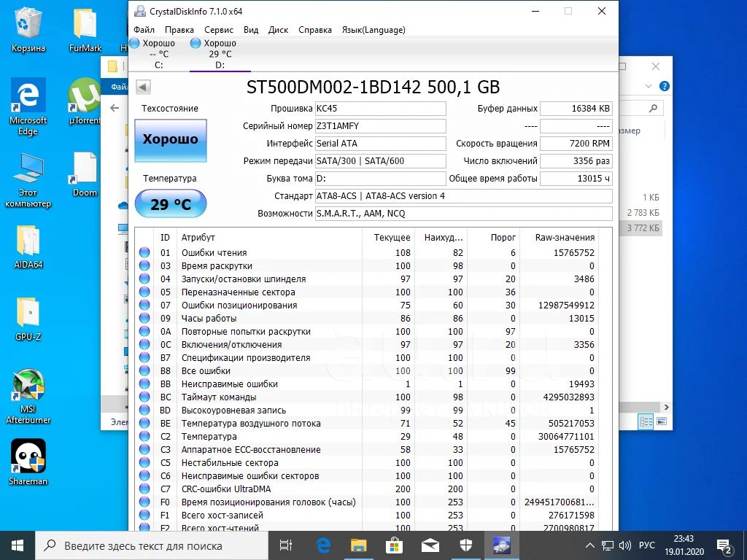Click the Explorer window help icon
This screenshot has width=747, height=560.
point(664,86)
